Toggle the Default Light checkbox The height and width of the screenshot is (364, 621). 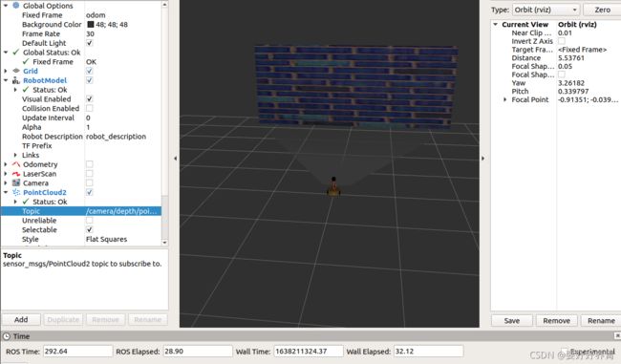click(x=90, y=43)
